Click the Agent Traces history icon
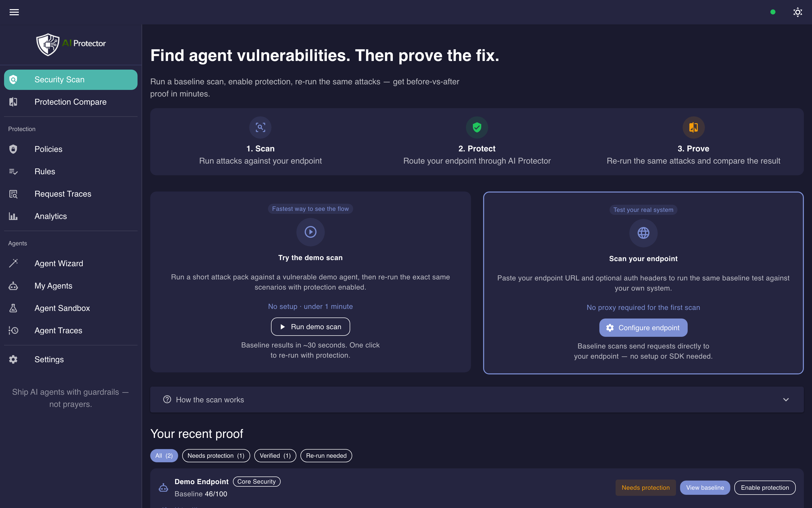 (x=13, y=330)
